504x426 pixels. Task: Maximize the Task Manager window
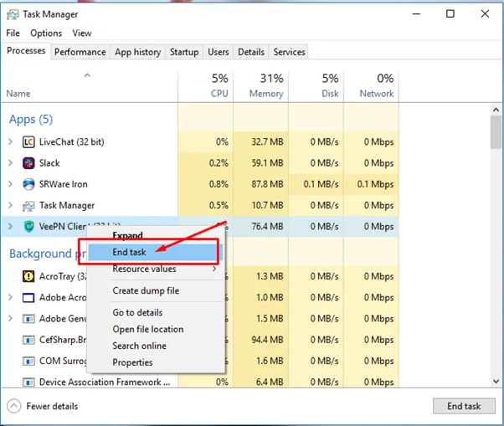tap(450, 14)
